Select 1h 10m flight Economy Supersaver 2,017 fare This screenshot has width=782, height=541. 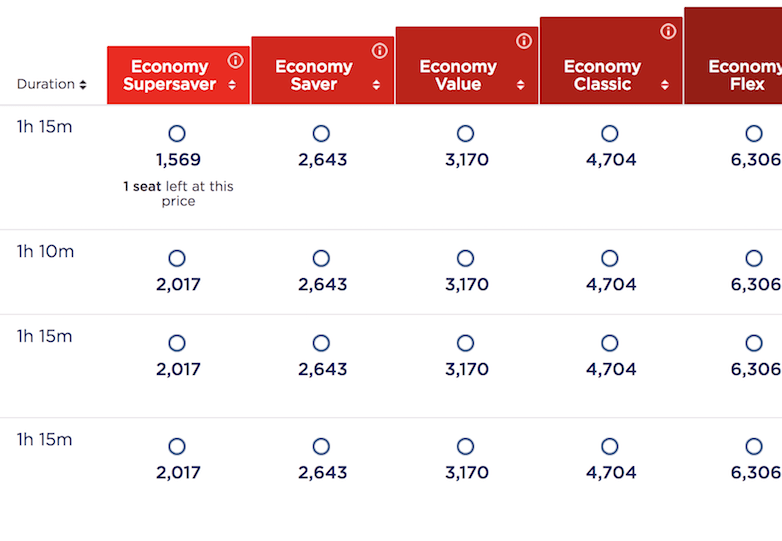(177, 259)
